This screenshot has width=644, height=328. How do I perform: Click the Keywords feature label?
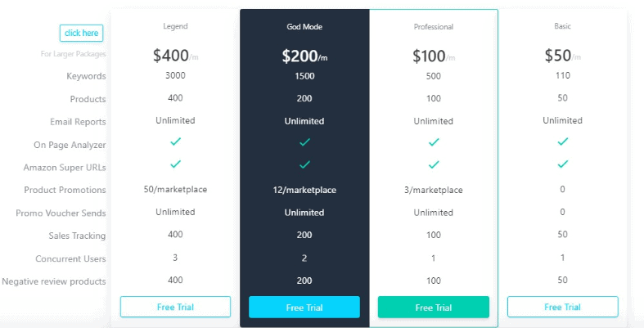pos(86,76)
